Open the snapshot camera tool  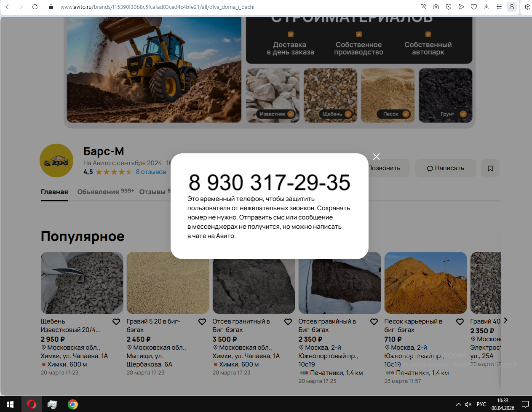[436, 7]
